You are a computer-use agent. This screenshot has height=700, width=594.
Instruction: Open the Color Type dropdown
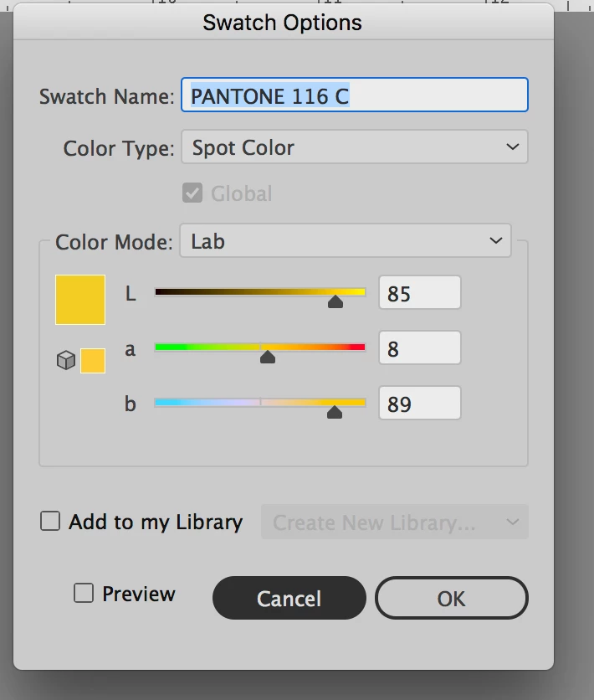point(354,147)
